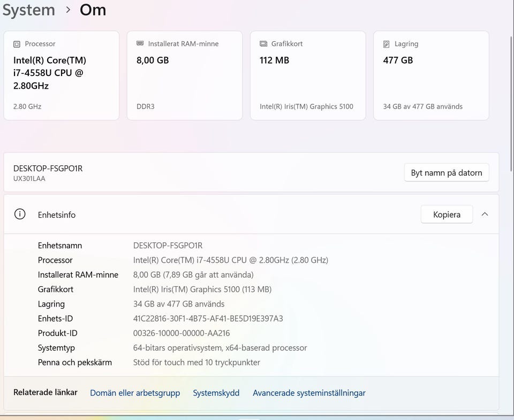Select the Lagring summary card
Image resolution: width=514 pixels, height=420 pixels.
(431, 75)
